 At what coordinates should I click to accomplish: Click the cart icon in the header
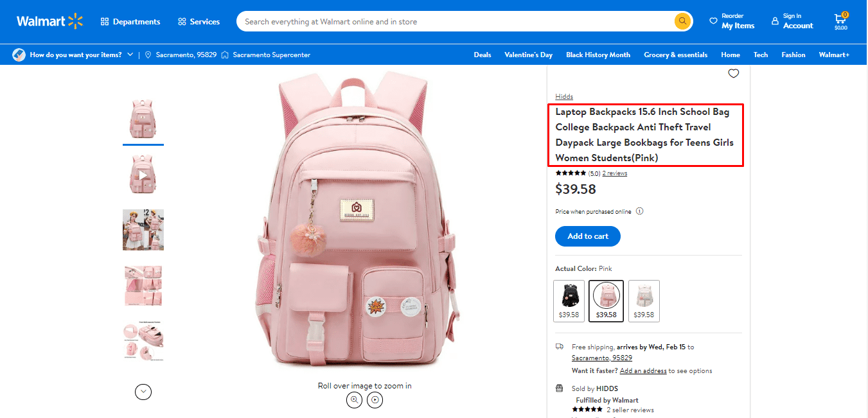click(x=840, y=18)
